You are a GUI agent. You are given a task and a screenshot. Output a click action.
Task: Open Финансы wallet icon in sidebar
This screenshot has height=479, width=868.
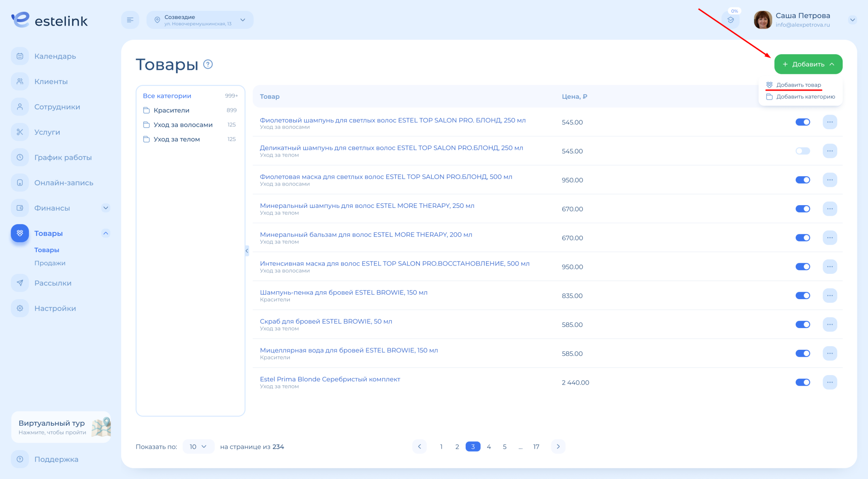coord(20,208)
